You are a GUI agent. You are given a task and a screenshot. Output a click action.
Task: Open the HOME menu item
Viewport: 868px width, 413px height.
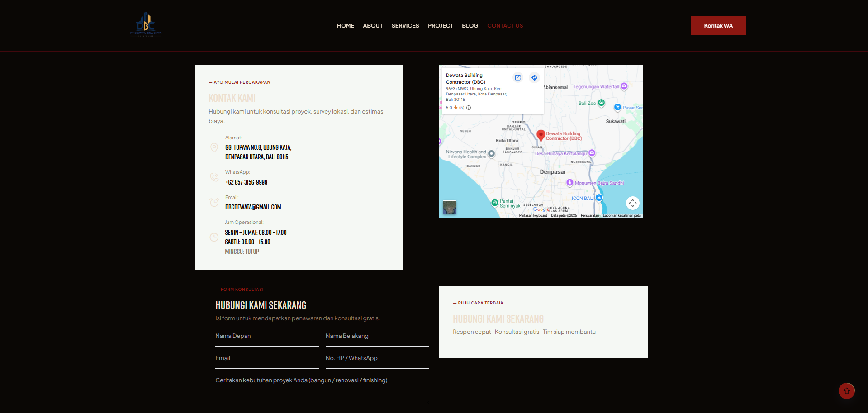pos(346,26)
